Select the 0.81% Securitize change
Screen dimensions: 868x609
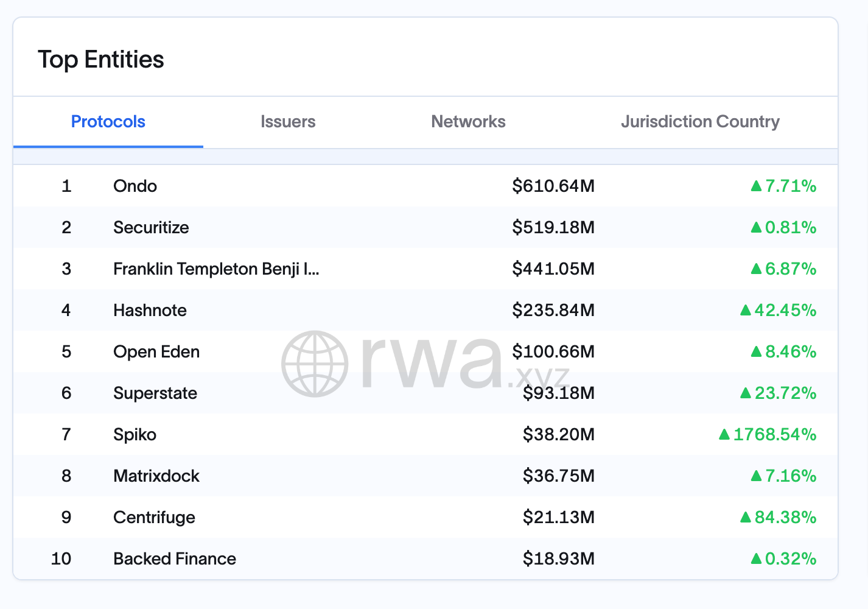(791, 228)
